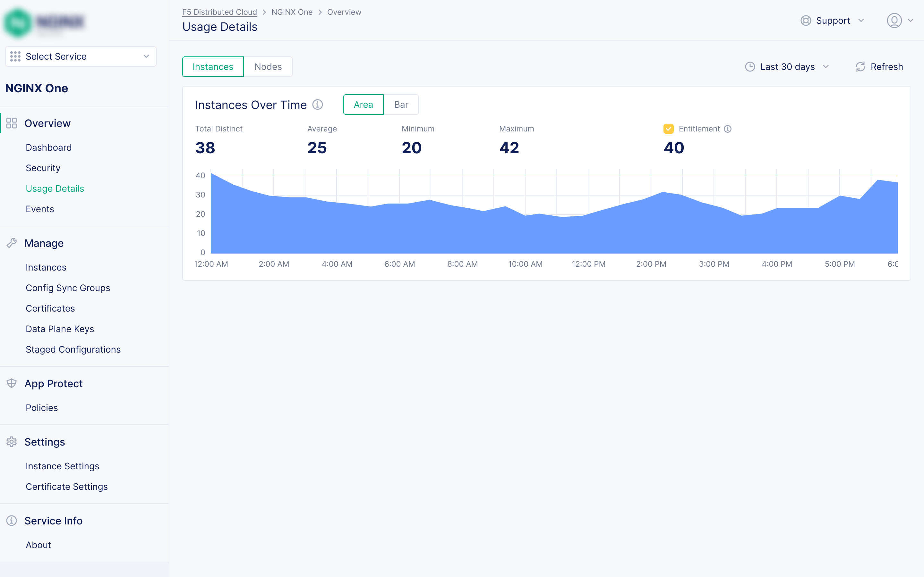Click the Refresh arrows icon
This screenshot has width=924, height=577.
point(860,67)
